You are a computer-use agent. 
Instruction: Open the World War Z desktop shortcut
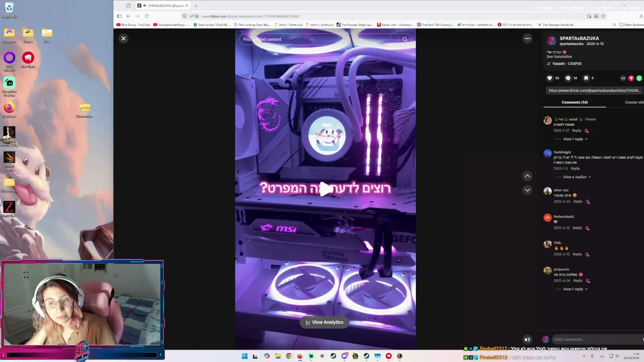point(9,209)
